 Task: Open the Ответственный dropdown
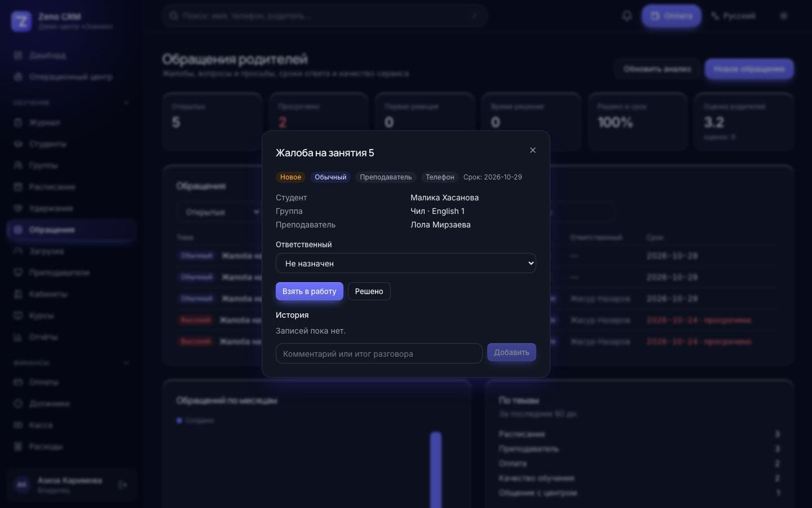click(405, 263)
